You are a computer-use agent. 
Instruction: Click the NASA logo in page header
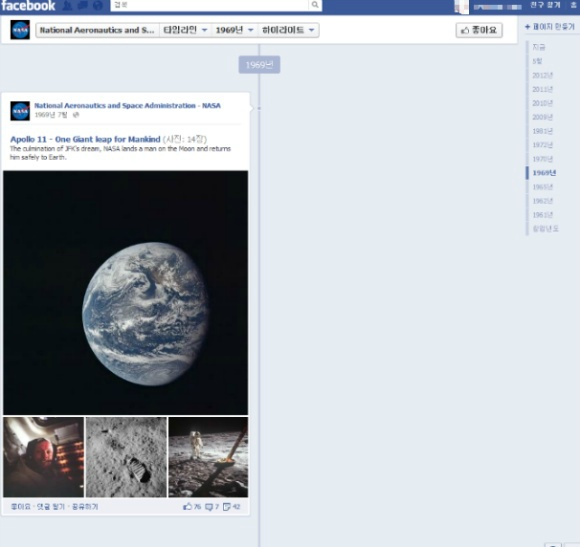point(20,30)
